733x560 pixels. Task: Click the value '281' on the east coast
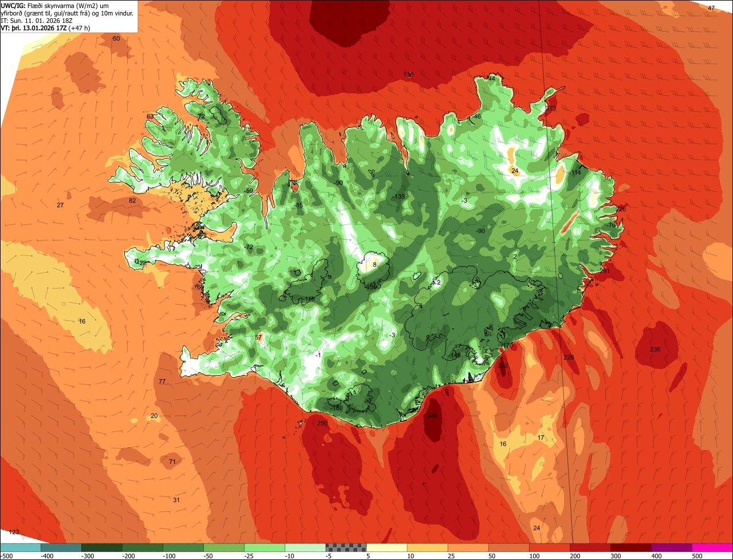tap(605, 271)
